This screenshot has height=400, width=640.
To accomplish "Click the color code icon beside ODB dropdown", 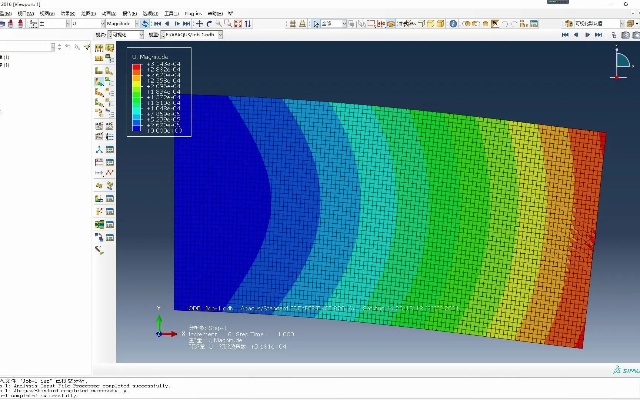I will tap(569, 24).
